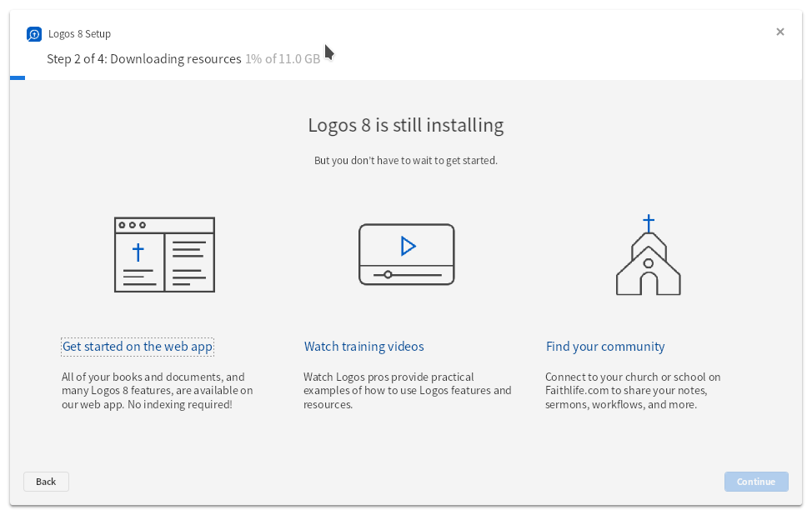
Task: Click the blue download progress bar
Action: pos(17,78)
